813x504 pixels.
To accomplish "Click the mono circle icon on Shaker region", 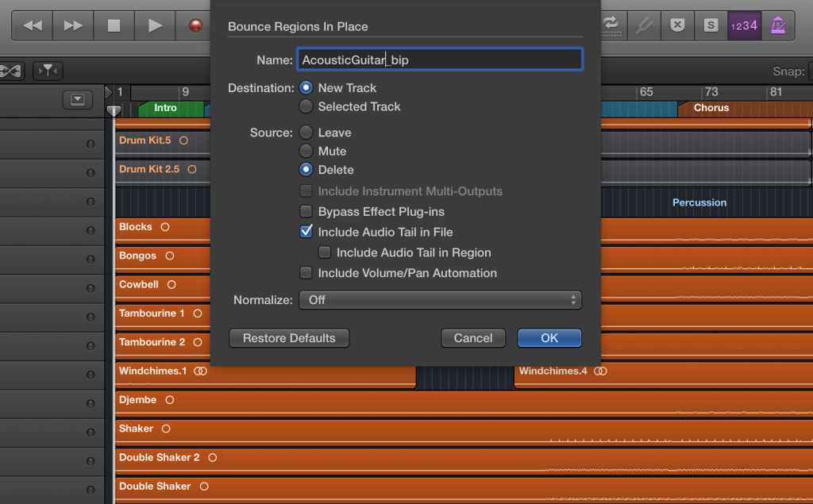I will (x=166, y=429).
